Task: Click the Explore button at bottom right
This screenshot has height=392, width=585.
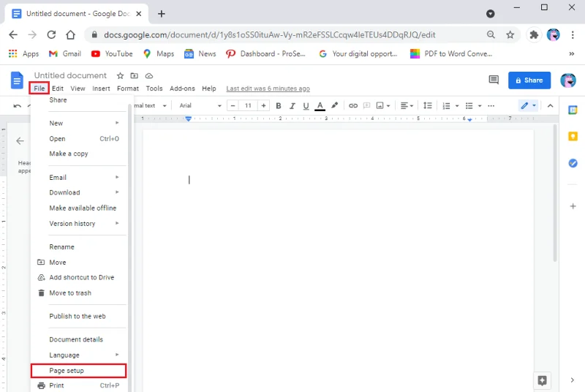Action: tap(542, 380)
